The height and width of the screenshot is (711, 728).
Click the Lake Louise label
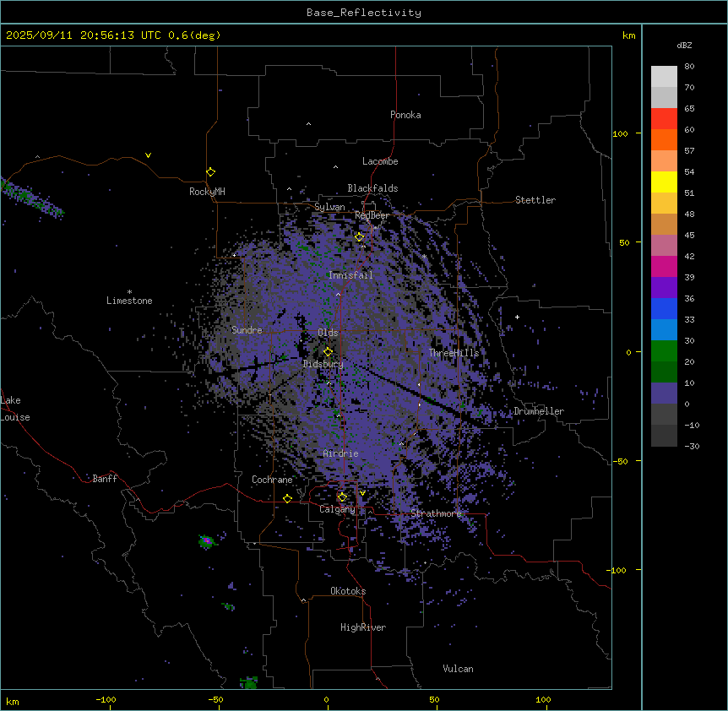[x=15, y=409]
